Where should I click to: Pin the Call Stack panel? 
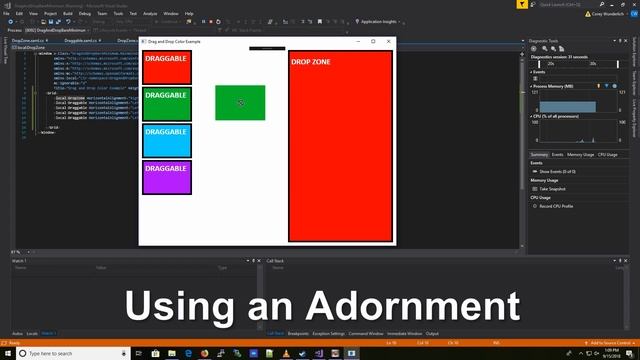(x=620, y=261)
